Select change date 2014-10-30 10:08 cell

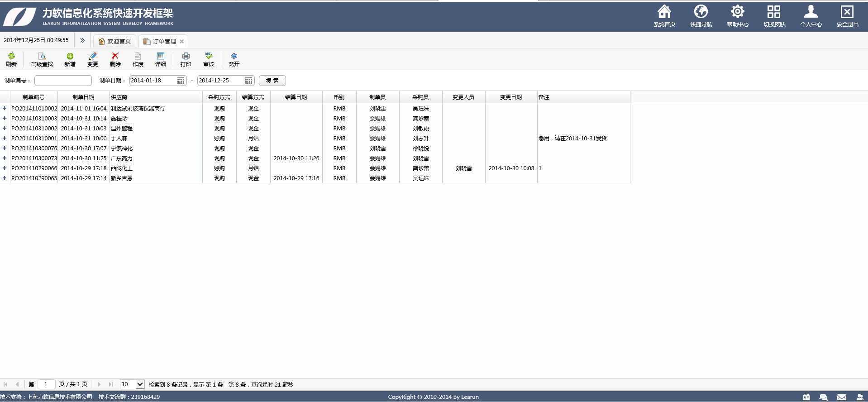pyautogui.click(x=511, y=168)
